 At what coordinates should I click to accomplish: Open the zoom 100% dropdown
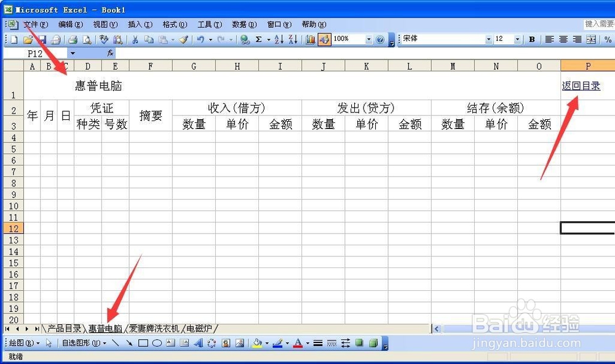pyautogui.click(x=368, y=39)
